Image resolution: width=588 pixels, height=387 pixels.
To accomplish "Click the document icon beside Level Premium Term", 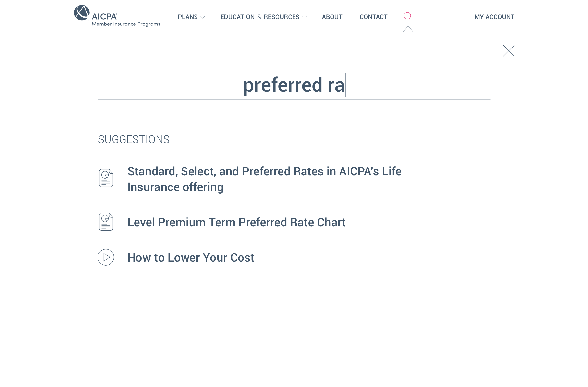I will coord(106,222).
